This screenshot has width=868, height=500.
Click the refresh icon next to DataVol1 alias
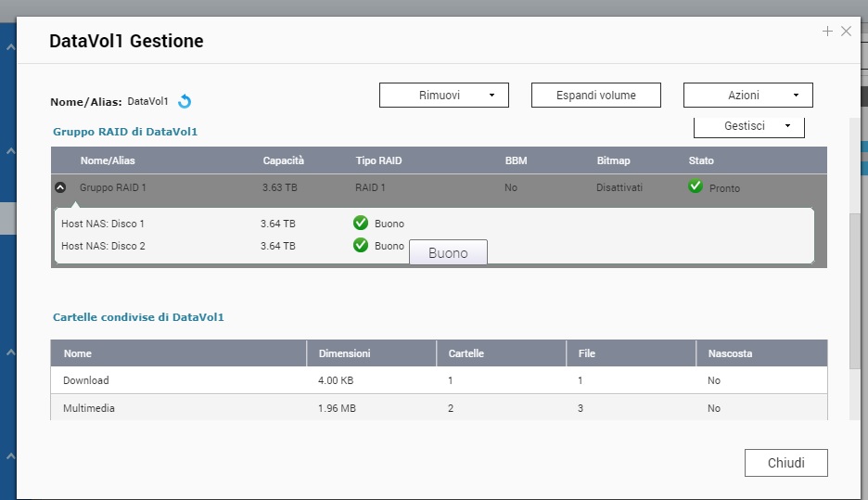185,101
